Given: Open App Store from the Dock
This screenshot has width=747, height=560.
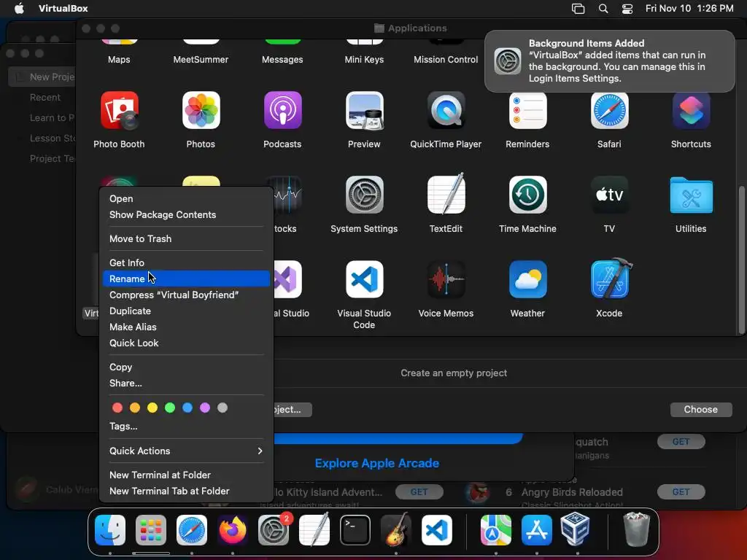Looking at the screenshot, I should tap(537, 530).
